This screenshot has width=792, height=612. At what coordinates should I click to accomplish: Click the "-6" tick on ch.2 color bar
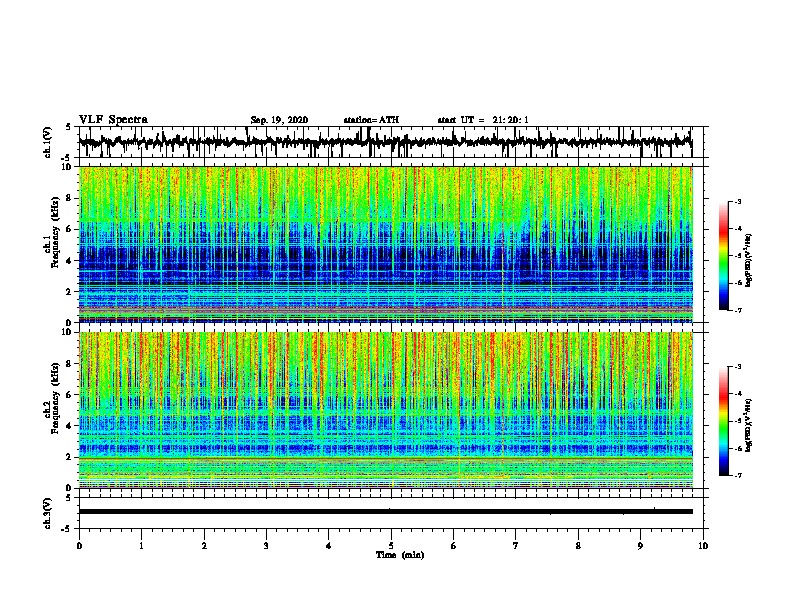(x=737, y=448)
